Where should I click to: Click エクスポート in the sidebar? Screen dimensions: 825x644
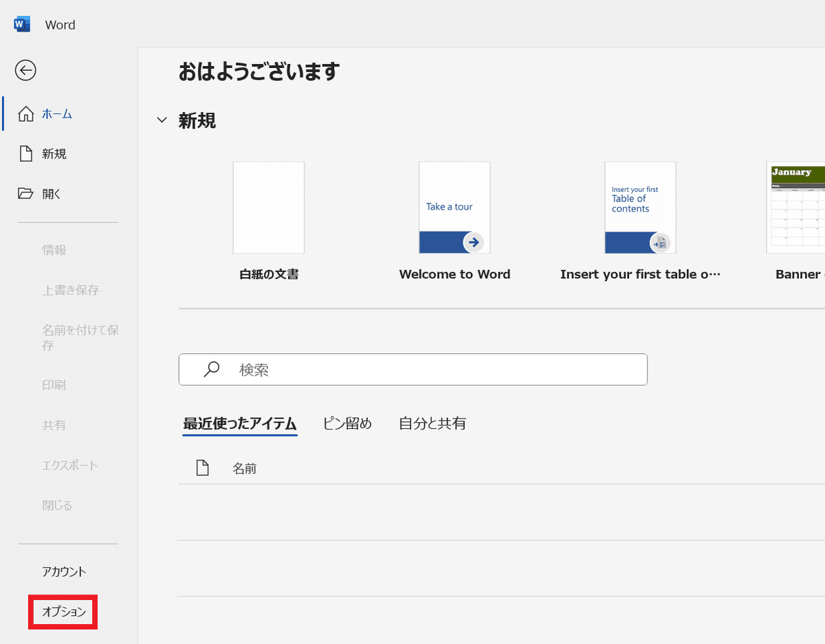pyautogui.click(x=70, y=465)
